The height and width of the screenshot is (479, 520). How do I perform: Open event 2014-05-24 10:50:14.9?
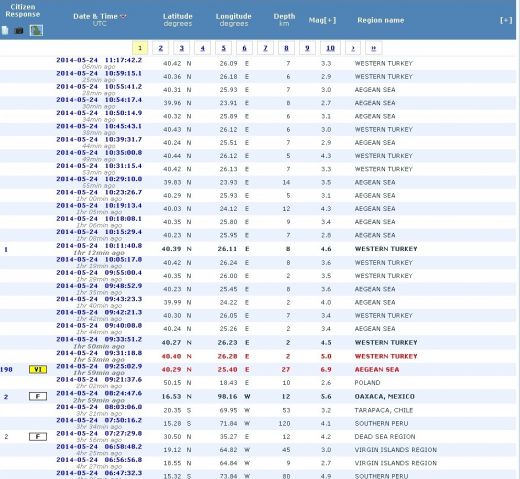[x=99, y=113]
